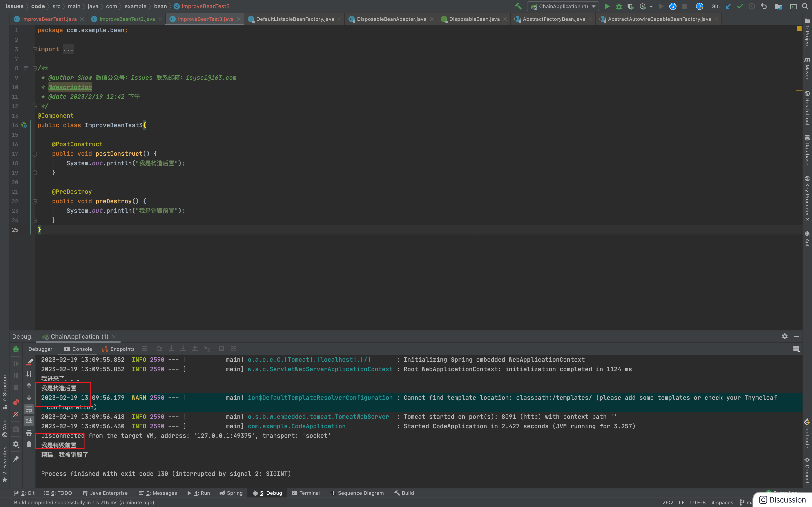This screenshot has width=812, height=507.
Task: Open the Terminal tool window button
Action: (x=306, y=493)
